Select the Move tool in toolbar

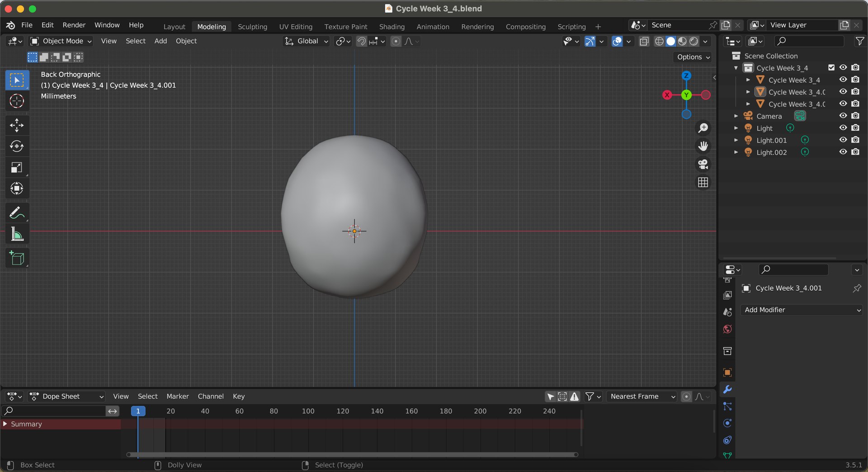(17, 125)
